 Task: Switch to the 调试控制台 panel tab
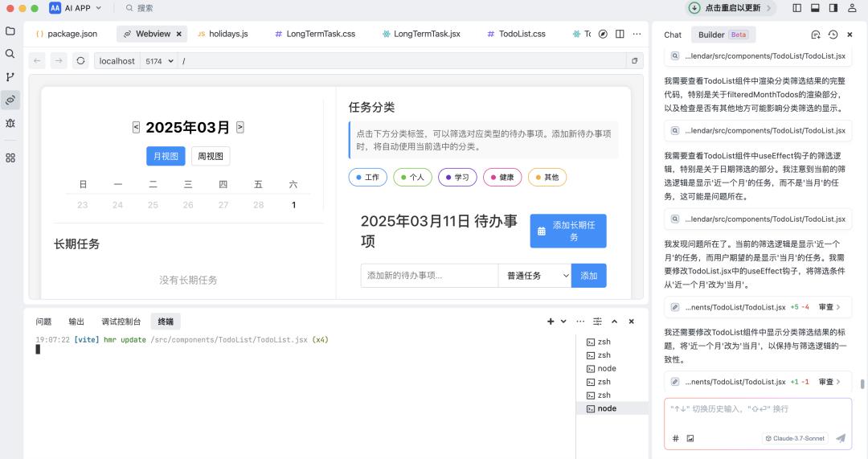(x=121, y=322)
